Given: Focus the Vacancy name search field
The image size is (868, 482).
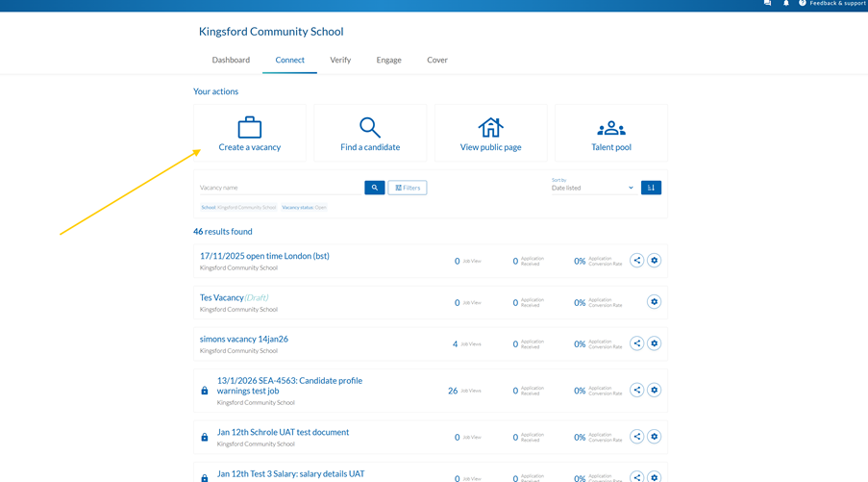Looking at the screenshot, I should click(x=280, y=188).
